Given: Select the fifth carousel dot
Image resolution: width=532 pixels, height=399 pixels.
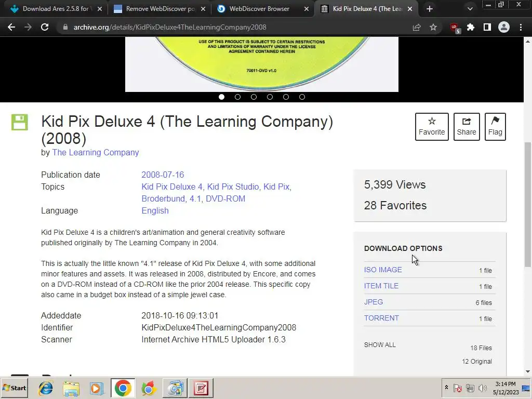Looking at the screenshot, I should (x=286, y=97).
